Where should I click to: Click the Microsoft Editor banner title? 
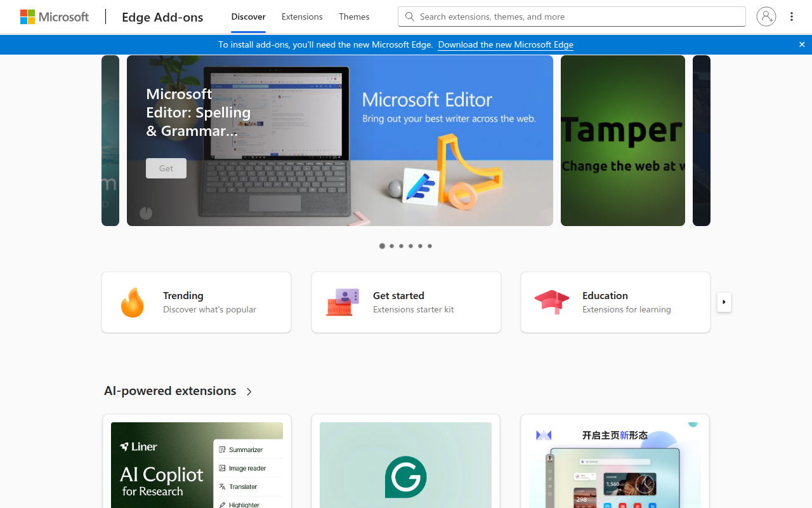198,112
